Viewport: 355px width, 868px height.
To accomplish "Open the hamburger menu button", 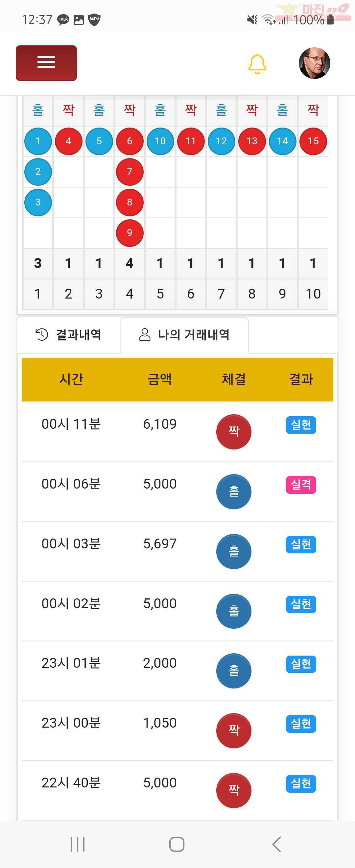I will click(46, 63).
